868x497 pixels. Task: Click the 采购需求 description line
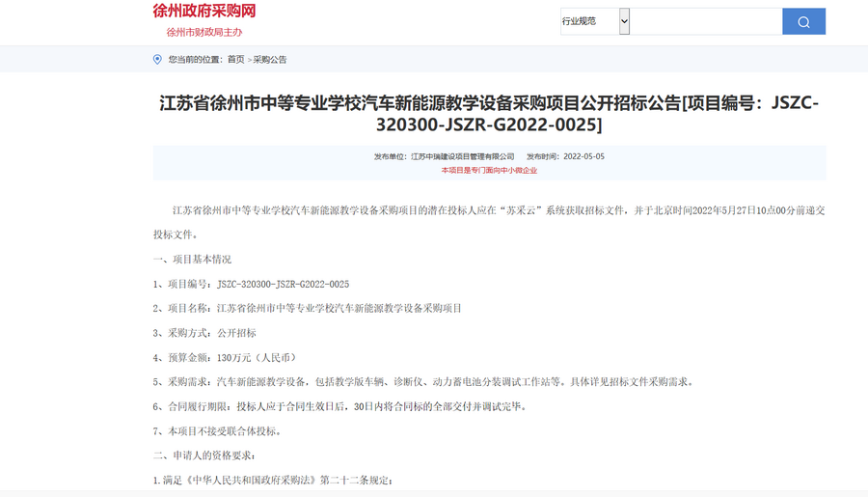pyautogui.click(x=422, y=382)
